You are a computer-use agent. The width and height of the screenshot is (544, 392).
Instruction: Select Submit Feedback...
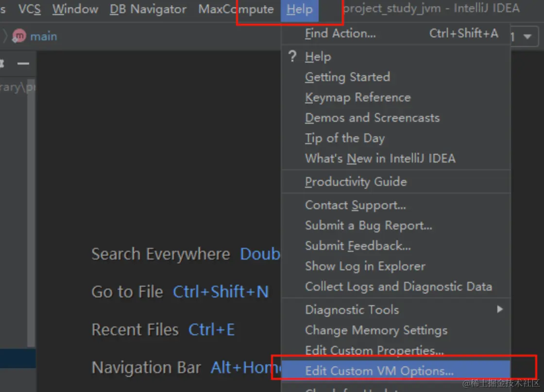[396, 246]
